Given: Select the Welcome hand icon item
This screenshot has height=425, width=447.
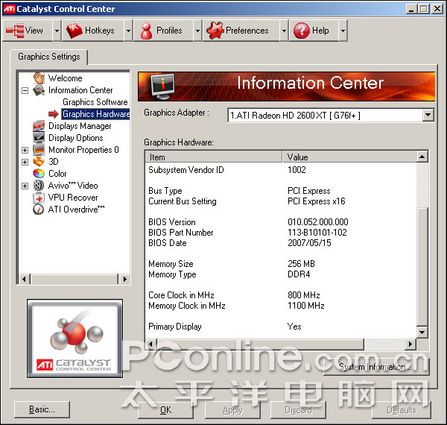Looking at the screenshot, I should click(x=39, y=78).
